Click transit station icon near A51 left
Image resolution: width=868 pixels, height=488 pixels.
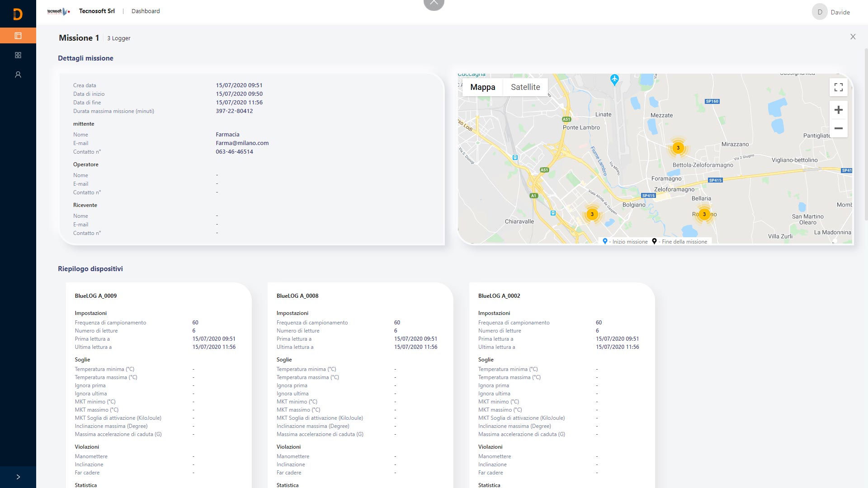click(x=515, y=157)
